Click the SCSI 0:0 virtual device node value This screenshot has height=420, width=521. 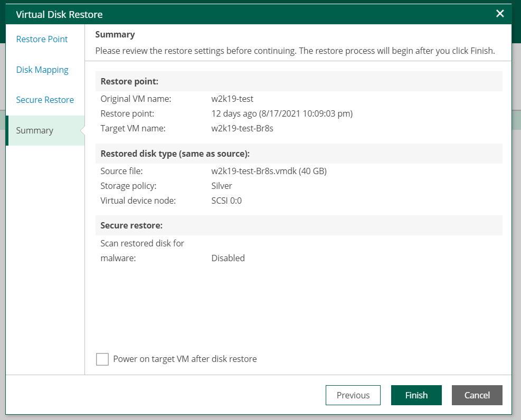pos(227,201)
